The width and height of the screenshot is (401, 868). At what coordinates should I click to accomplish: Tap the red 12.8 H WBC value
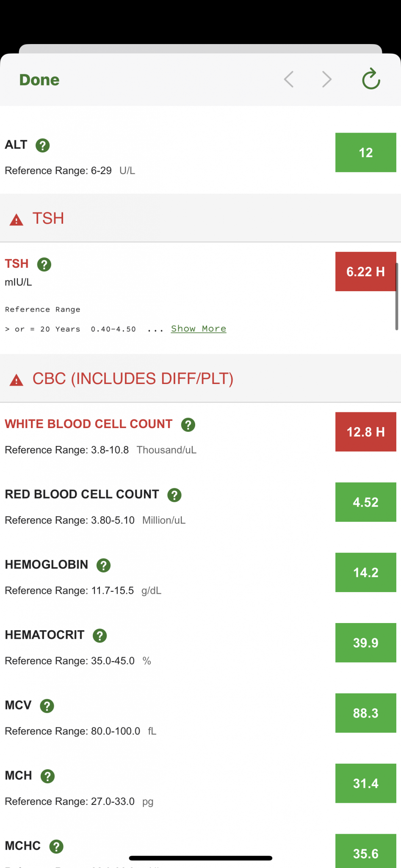[365, 432]
